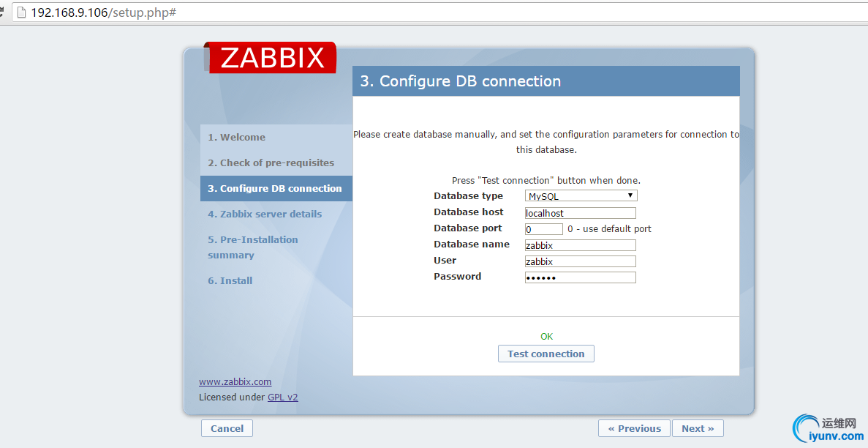
Task: Click the '0 - use default port' hint
Action: 609,229
